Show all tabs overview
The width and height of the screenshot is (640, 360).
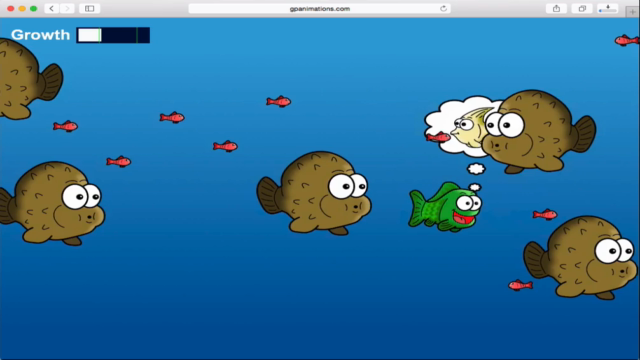[x=582, y=9]
